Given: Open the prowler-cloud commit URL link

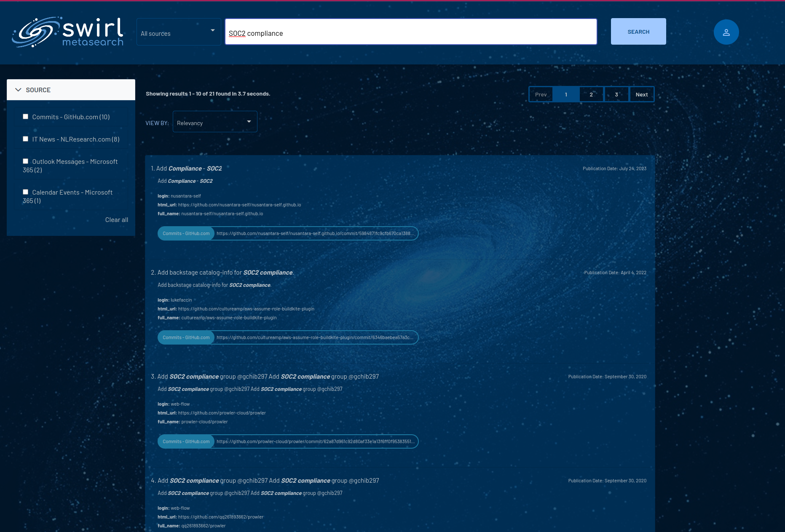Looking at the screenshot, I should click(x=316, y=441).
